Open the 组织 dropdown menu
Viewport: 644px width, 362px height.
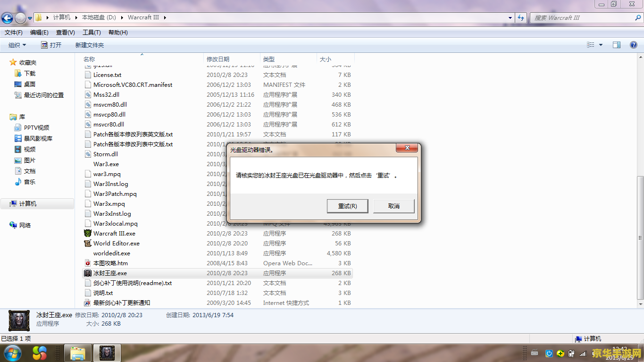click(x=17, y=45)
